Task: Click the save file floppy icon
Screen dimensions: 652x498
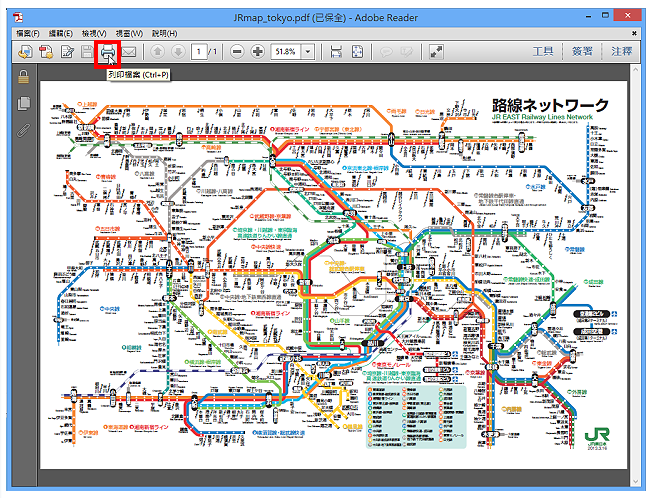Action: (x=87, y=52)
